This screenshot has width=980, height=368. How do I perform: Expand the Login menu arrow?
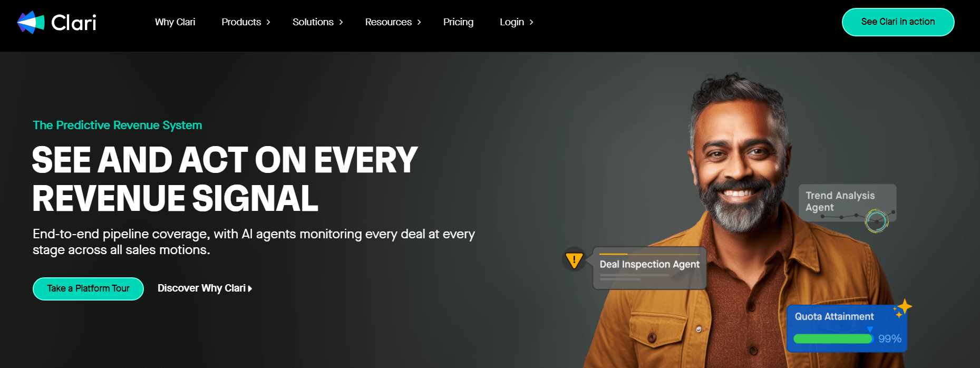pos(531,22)
